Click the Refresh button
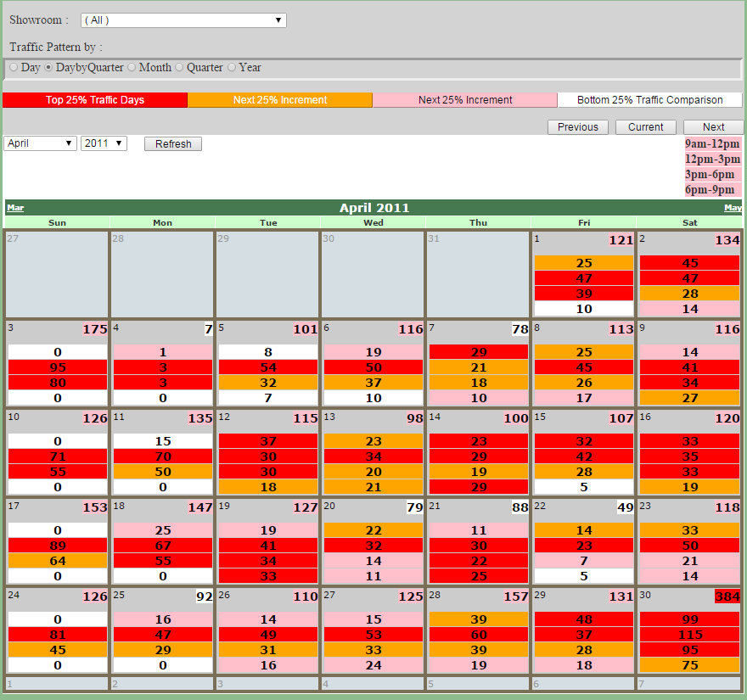 (173, 143)
